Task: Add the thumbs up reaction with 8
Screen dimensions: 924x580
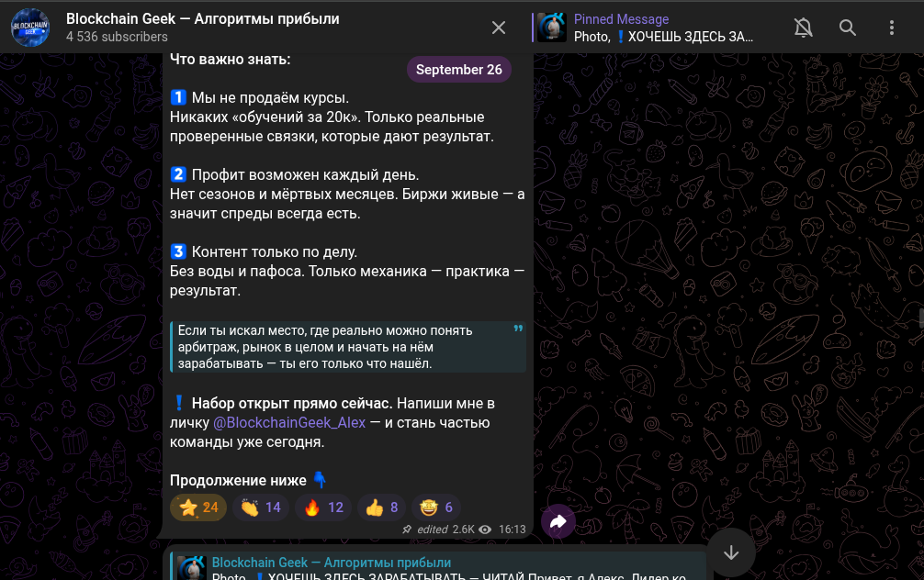Action: click(381, 507)
